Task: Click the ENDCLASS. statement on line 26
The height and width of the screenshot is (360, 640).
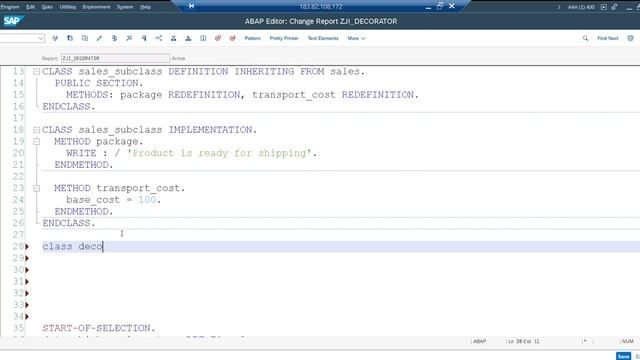Action: pos(69,223)
